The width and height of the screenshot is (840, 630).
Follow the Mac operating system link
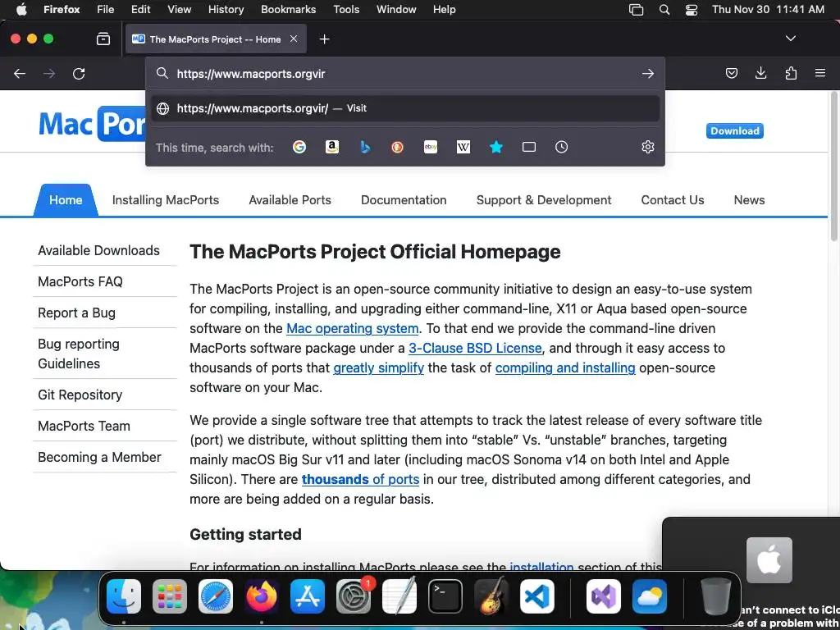coord(353,328)
